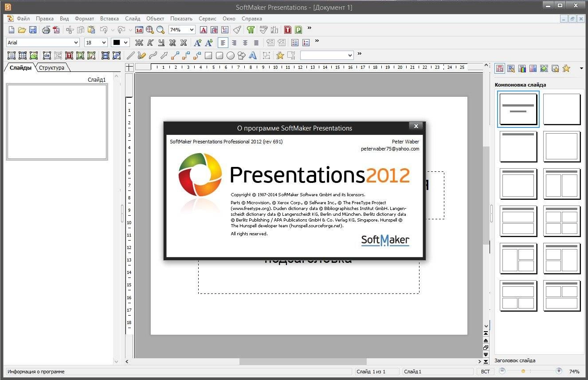Insert a picture frame icon

point(34,55)
